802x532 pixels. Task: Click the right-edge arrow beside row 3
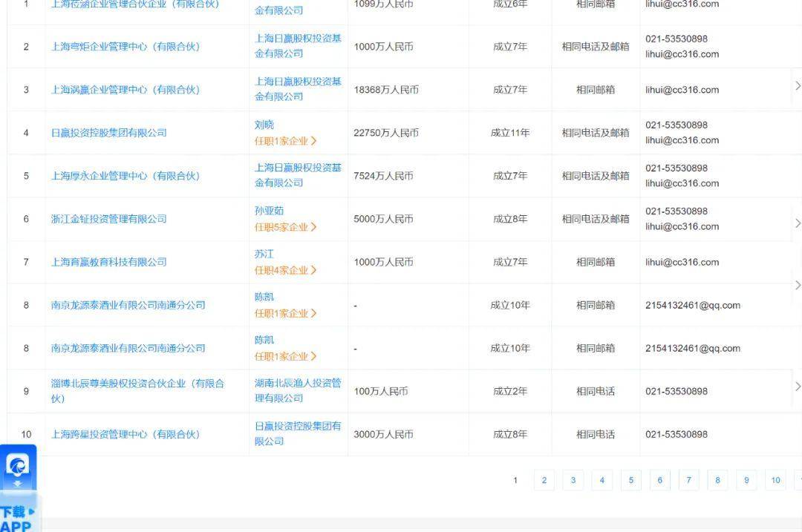[798, 86]
